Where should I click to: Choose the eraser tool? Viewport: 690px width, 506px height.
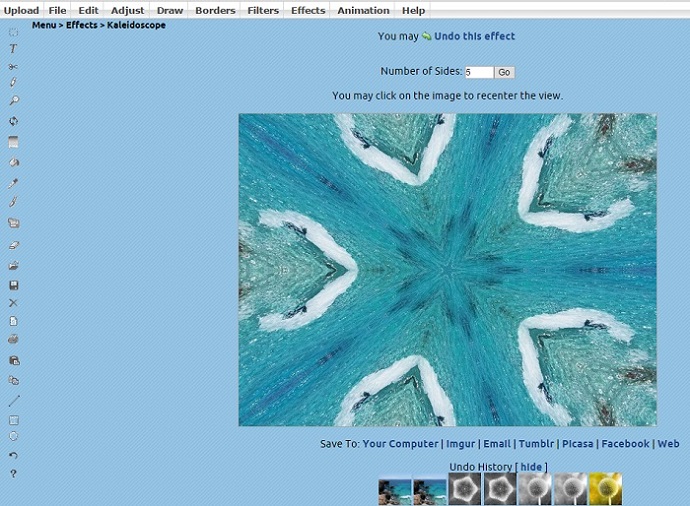[x=14, y=244]
